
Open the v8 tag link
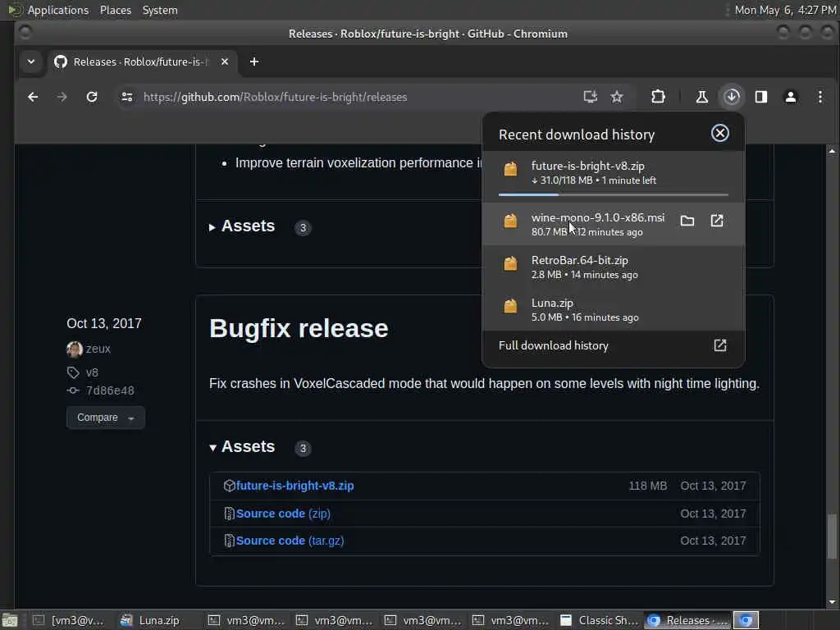click(92, 372)
